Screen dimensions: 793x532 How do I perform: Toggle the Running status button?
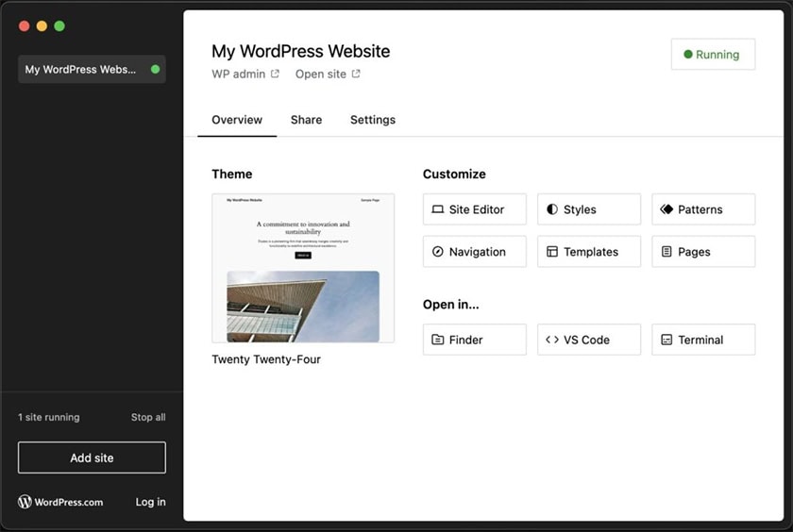(x=712, y=55)
